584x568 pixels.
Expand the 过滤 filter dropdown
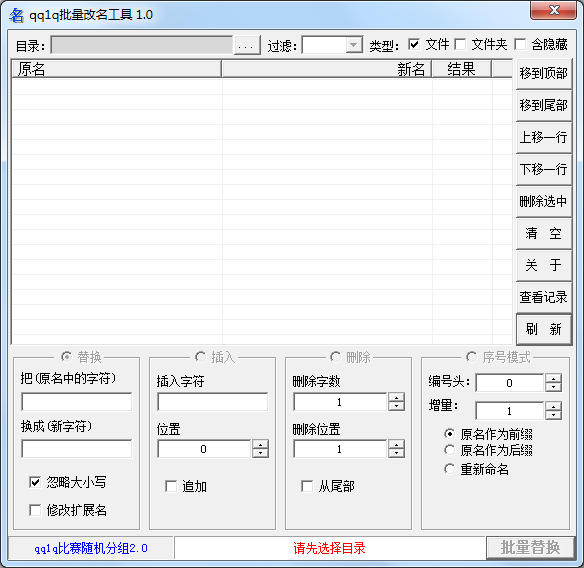click(x=353, y=45)
